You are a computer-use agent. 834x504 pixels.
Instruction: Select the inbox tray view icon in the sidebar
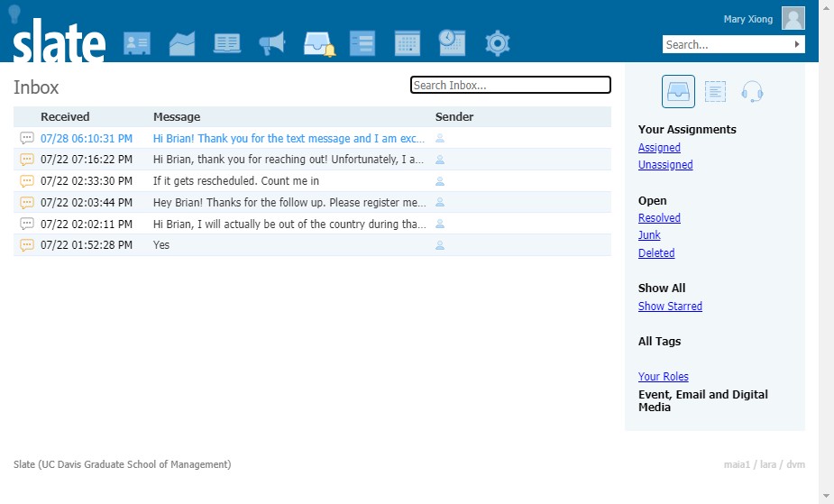pyautogui.click(x=678, y=91)
